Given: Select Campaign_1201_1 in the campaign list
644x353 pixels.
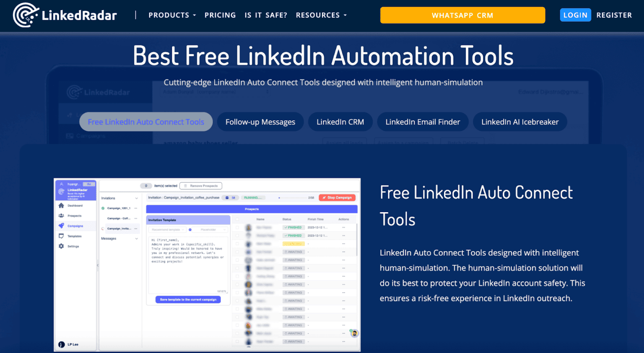Looking at the screenshot, I should tap(119, 208).
